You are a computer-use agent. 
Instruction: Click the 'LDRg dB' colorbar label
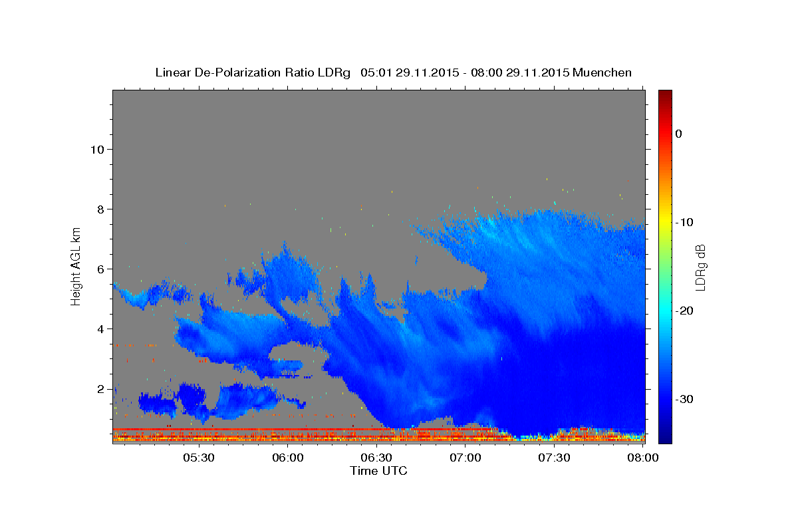(x=700, y=267)
